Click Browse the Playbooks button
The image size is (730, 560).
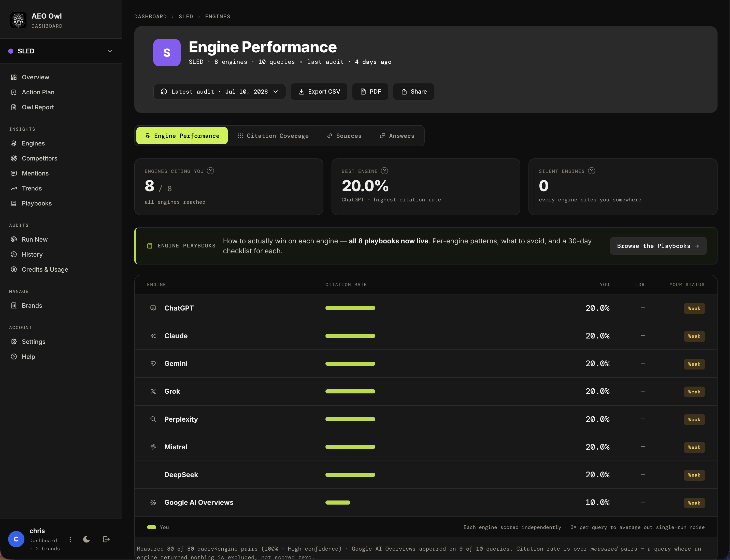tap(658, 246)
